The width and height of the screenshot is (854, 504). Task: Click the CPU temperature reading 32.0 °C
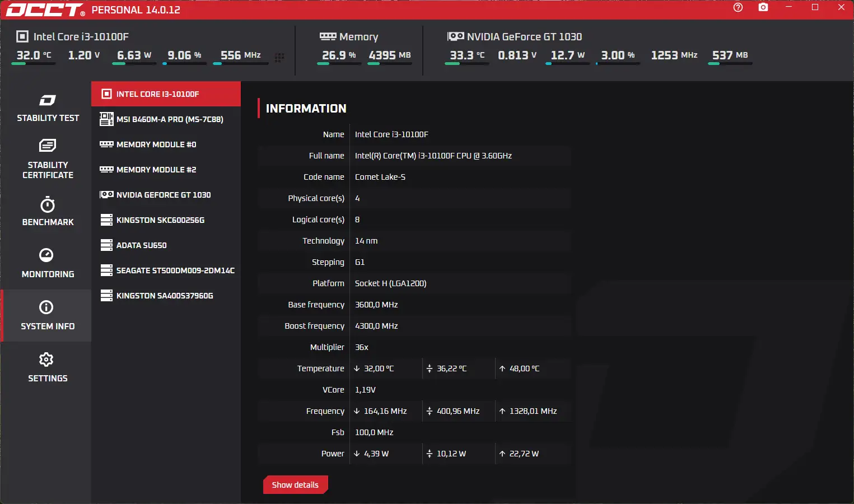[x=34, y=55]
